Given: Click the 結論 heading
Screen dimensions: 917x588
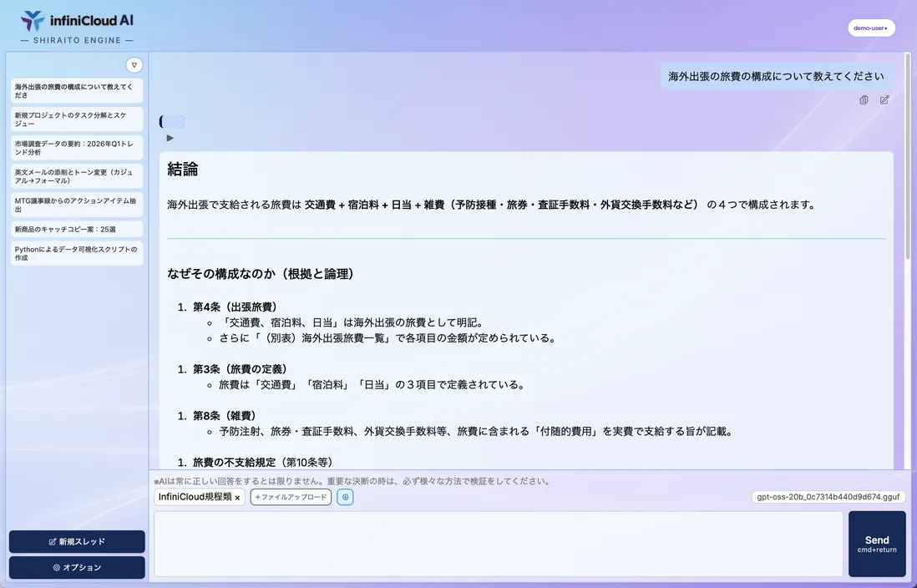Looking at the screenshot, I should (182, 169).
